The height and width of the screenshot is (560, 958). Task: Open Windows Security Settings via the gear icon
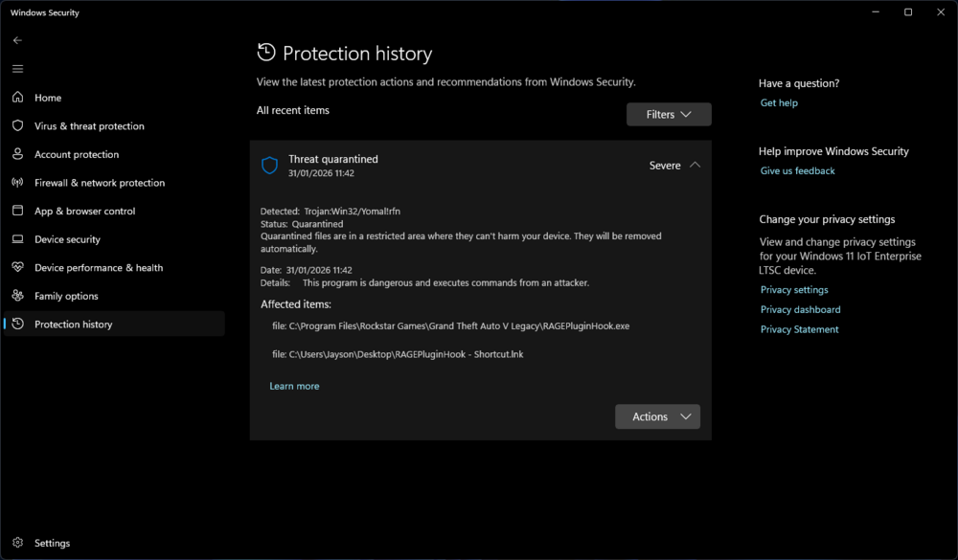[17, 543]
